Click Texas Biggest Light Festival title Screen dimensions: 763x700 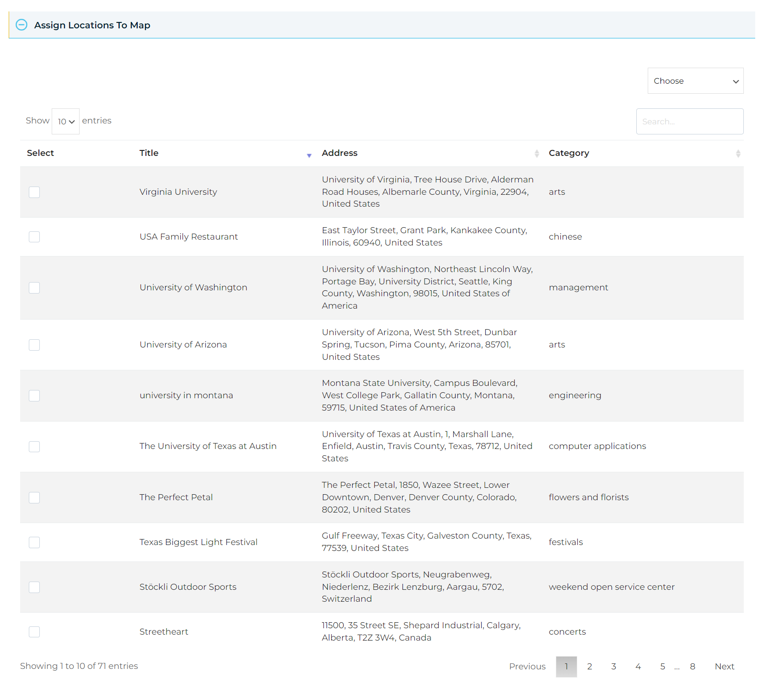[x=199, y=542]
